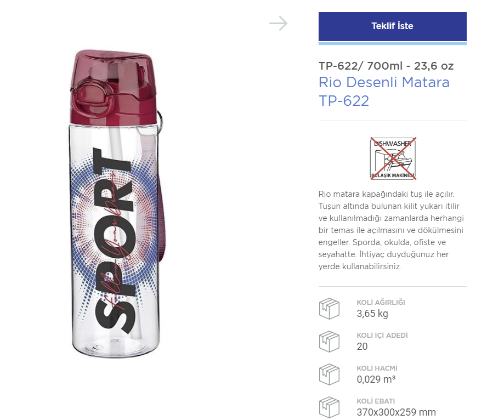504x420 pixels.
Task: Click the 3,65 kg weight value
Action: coord(372,314)
